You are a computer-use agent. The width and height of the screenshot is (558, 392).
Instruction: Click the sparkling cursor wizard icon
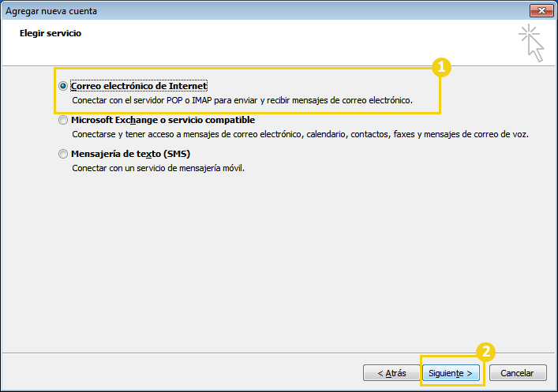[531, 43]
